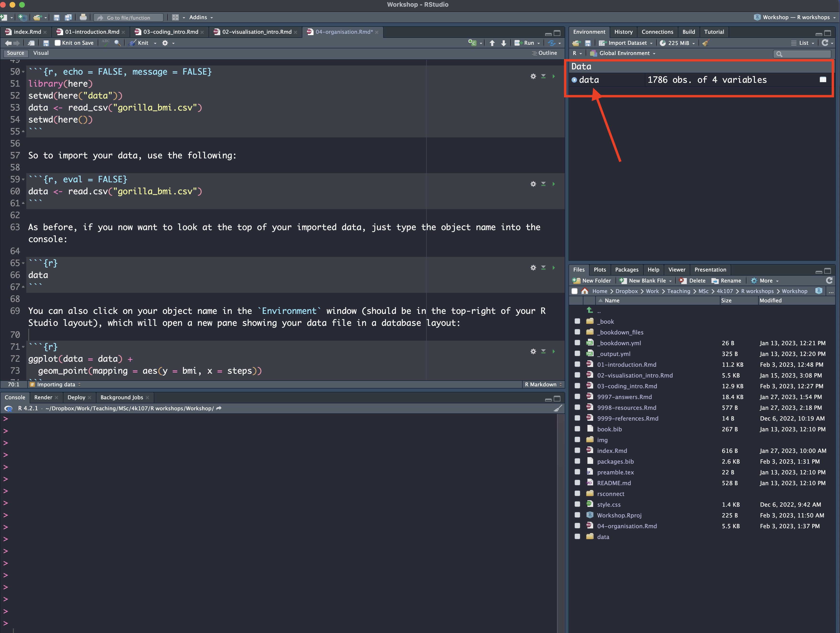The image size is (840, 633).
Task: Click the broom icon to clear the environment
Action: point(706,43)
